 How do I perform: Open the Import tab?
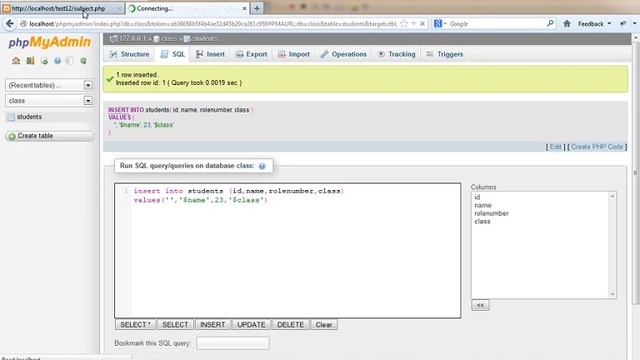tap(294, 54)
